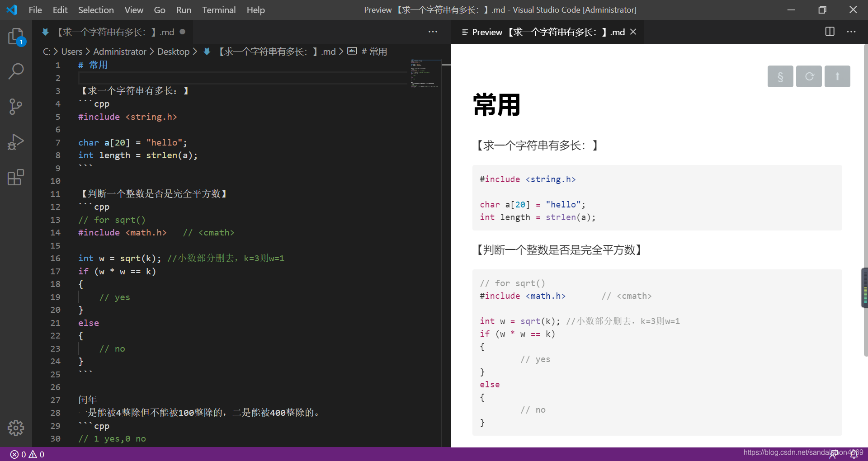
Task: Click '#include <math.h>' in the preview
Action: pos(523,296)
